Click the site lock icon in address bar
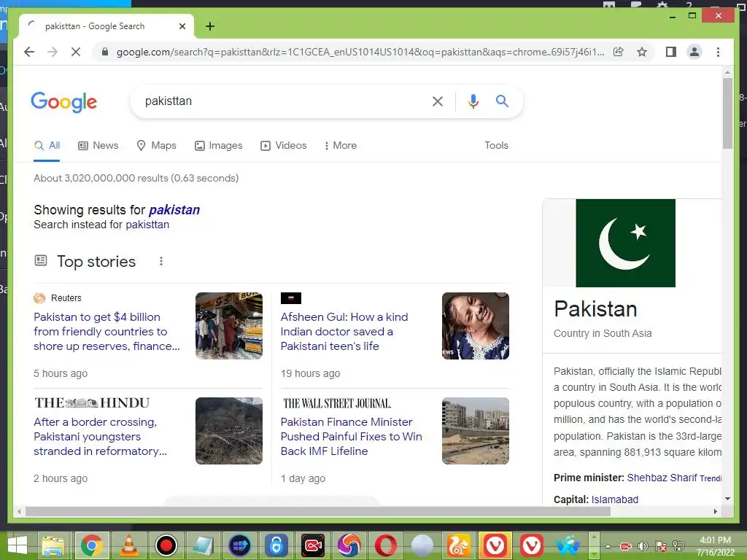Screen dimensions: 747x560 coord(105,52)
